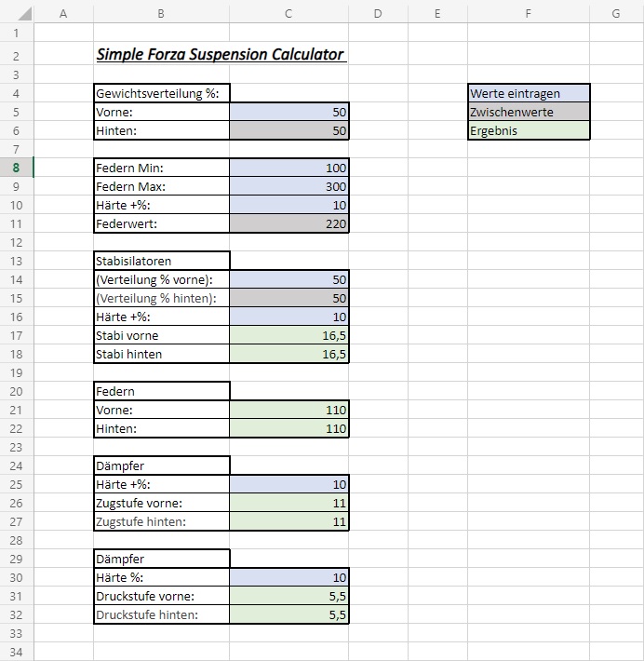644x661 pixels.
Task: Select the Druckstufe hinten result 5,5
Action: [289, 614]
